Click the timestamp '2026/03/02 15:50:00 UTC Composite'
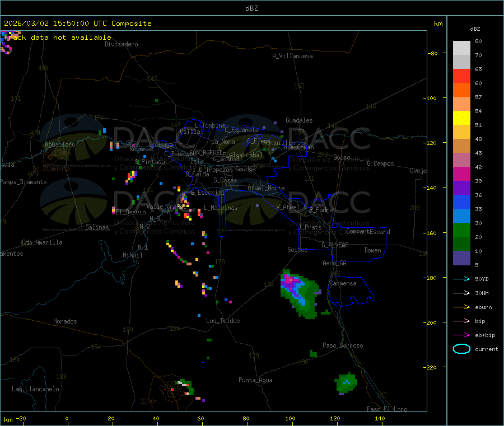The height and width of the screenshot is (426, 504). point(77,24)
